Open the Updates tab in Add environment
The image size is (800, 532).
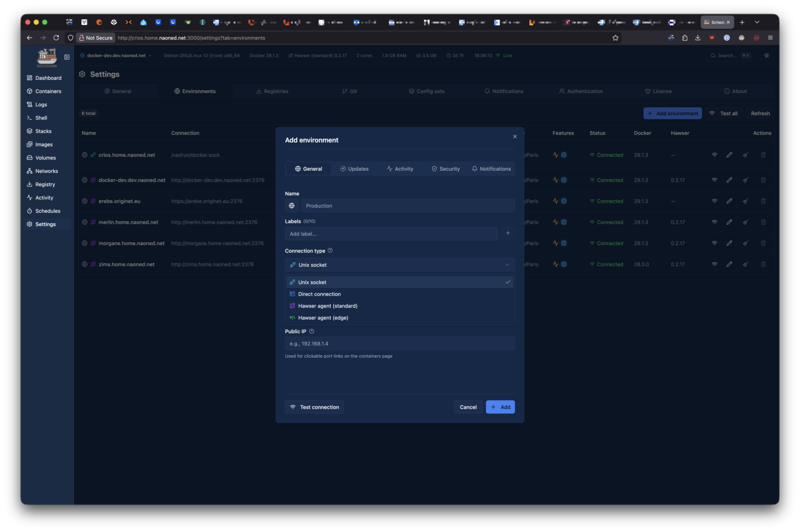pos(354,169)
